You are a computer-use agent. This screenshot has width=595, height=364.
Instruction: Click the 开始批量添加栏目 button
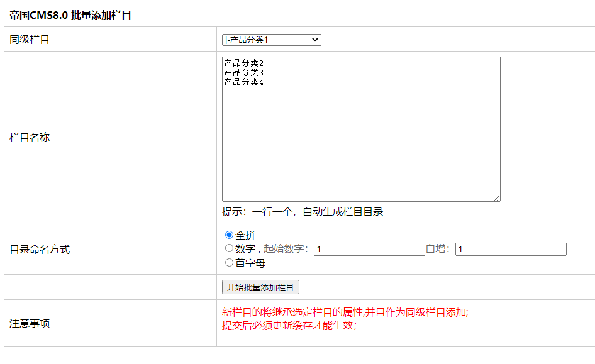(x=260, y=287)
